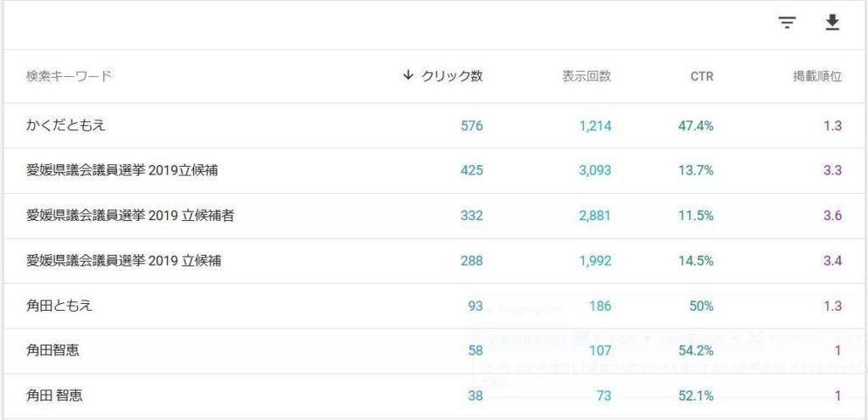Sort by 掲載順位 column header
This screenshot has height=420, width=868.
click(817, 76)
